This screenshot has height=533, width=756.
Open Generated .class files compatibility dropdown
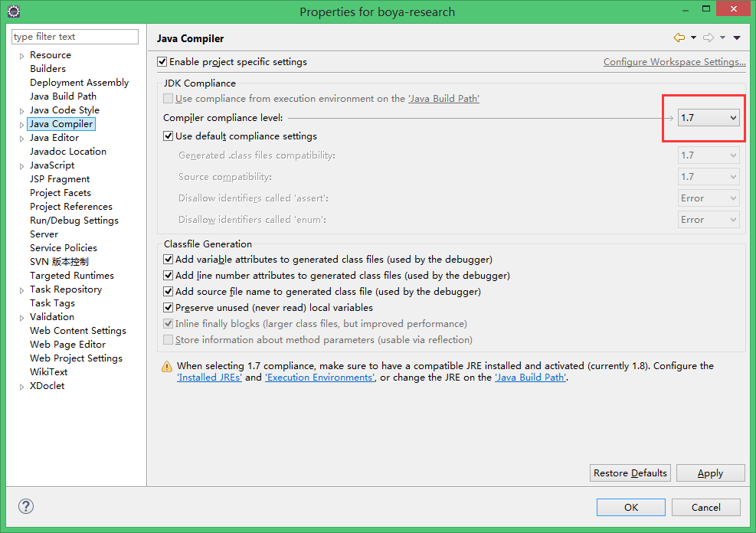click(709, 155)
